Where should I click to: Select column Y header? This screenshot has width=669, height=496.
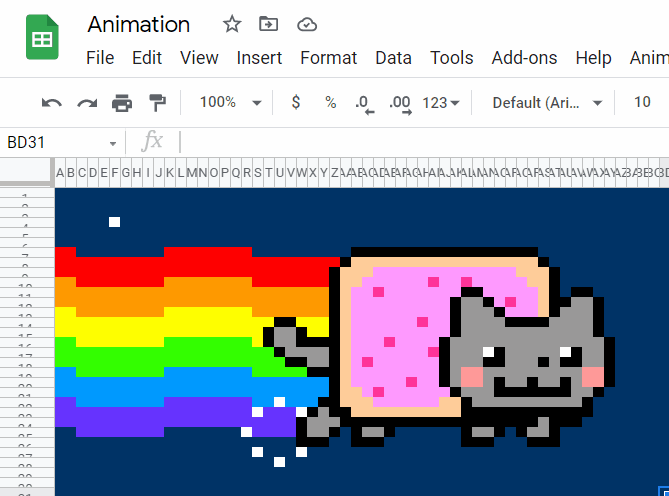pyautogui.click(x=323, y=173)
